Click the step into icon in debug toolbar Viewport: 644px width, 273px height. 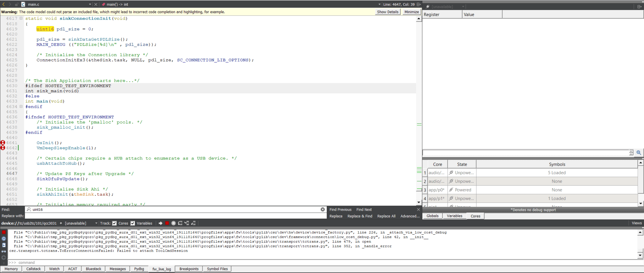(187, 223)
